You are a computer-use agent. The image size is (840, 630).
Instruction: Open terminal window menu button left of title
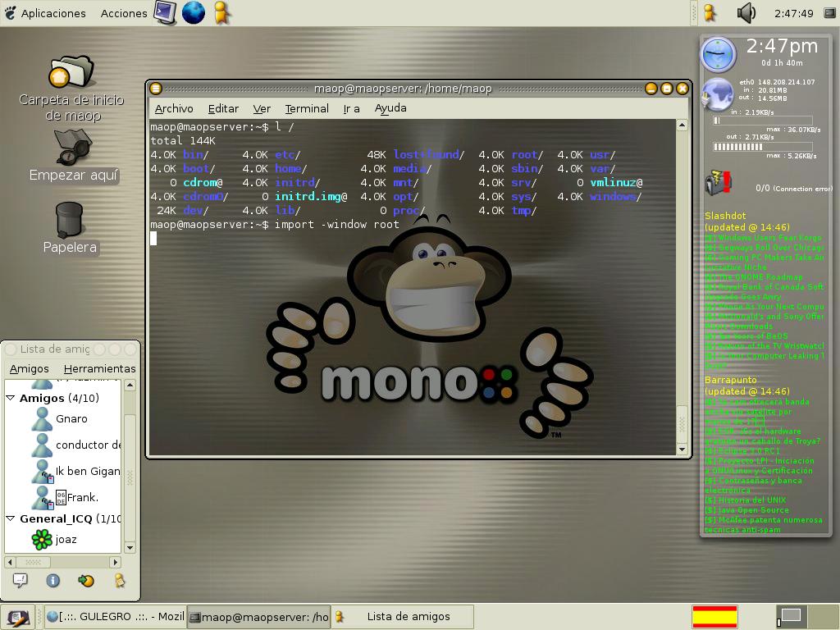tap(155, 89)
